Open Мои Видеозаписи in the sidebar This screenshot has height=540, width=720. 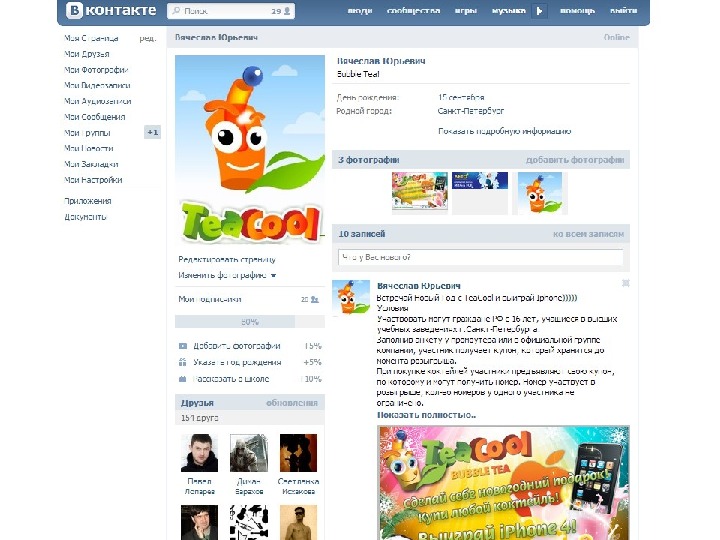coord(97,85)
